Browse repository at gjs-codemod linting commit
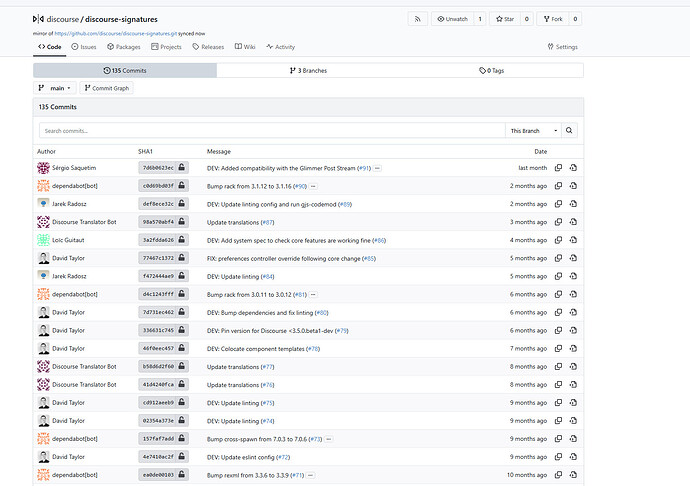690x486 pixels. click(573, 204)
